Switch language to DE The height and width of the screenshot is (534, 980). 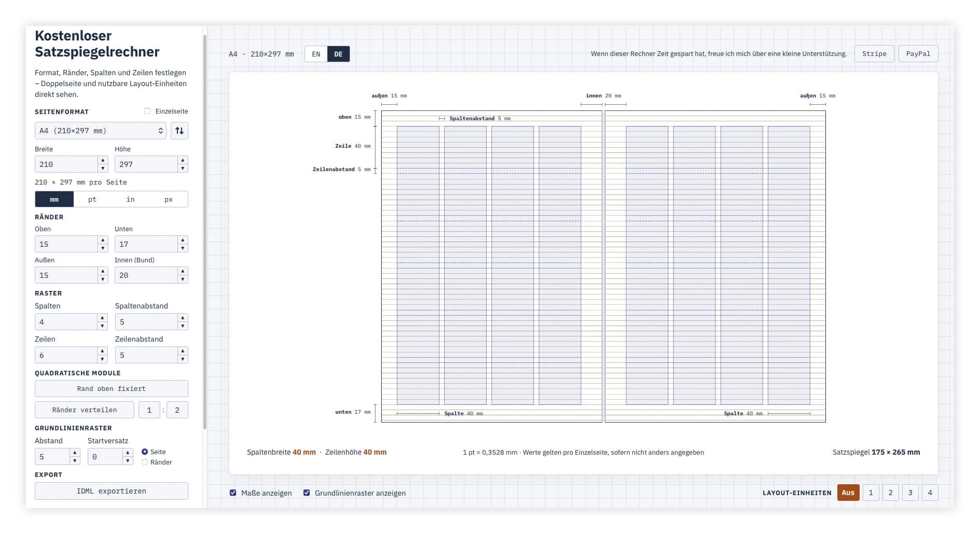pyautogui.click(x=338, y=54)
